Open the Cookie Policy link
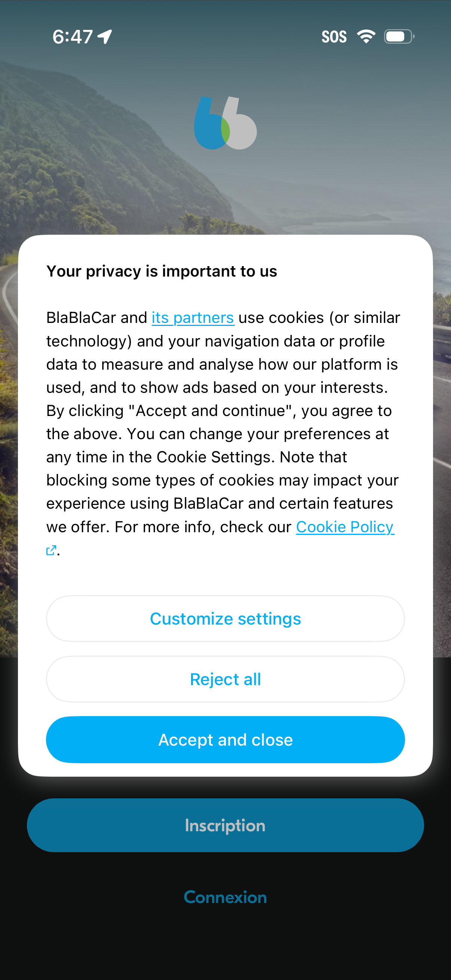 click(x=345, y=527)
